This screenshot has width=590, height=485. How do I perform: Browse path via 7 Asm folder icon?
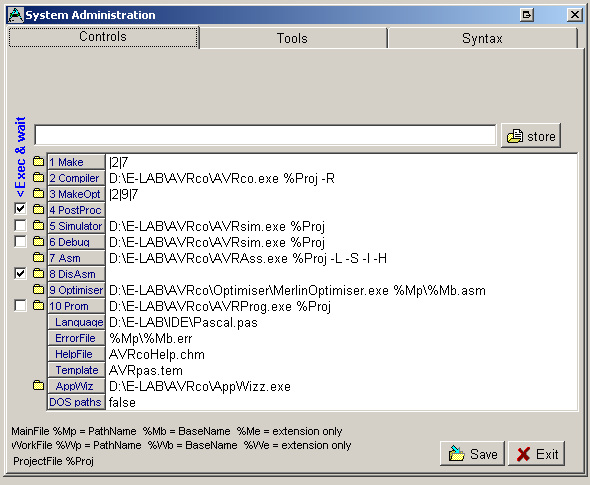38,257
